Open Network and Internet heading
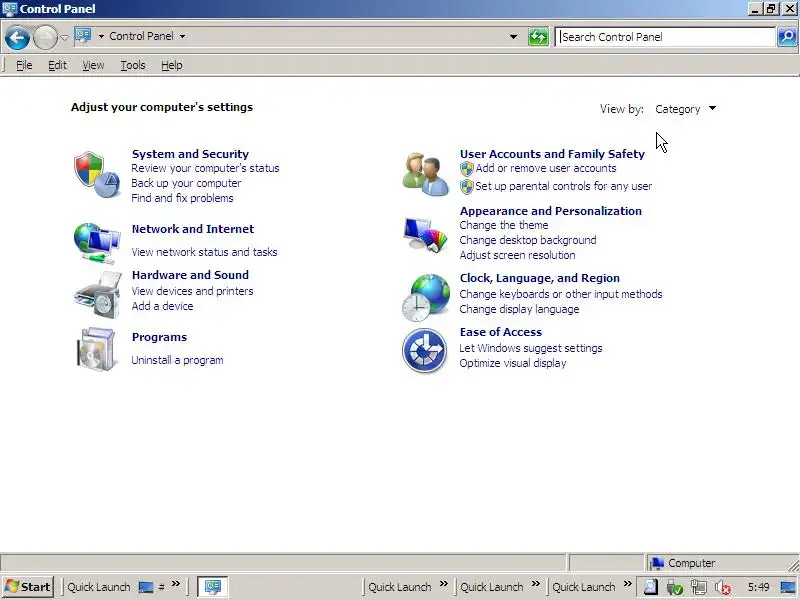Screen dimensions: 800x600 click(x=193, y=229)
